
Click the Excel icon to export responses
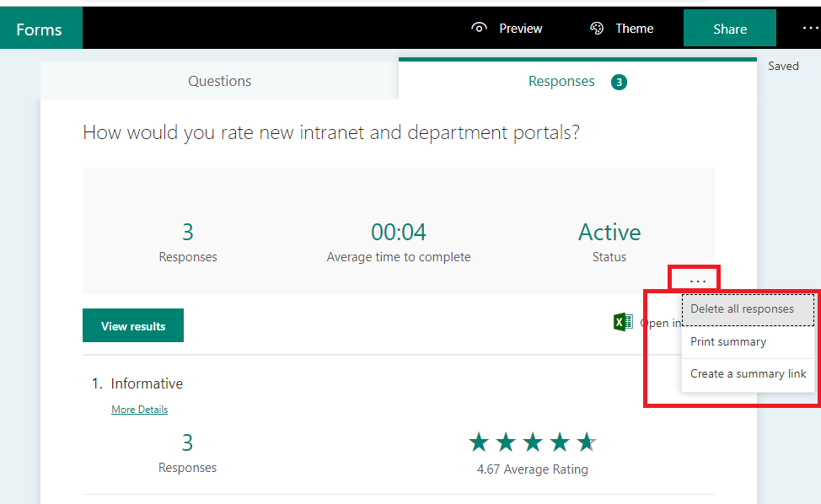[622, 322]
